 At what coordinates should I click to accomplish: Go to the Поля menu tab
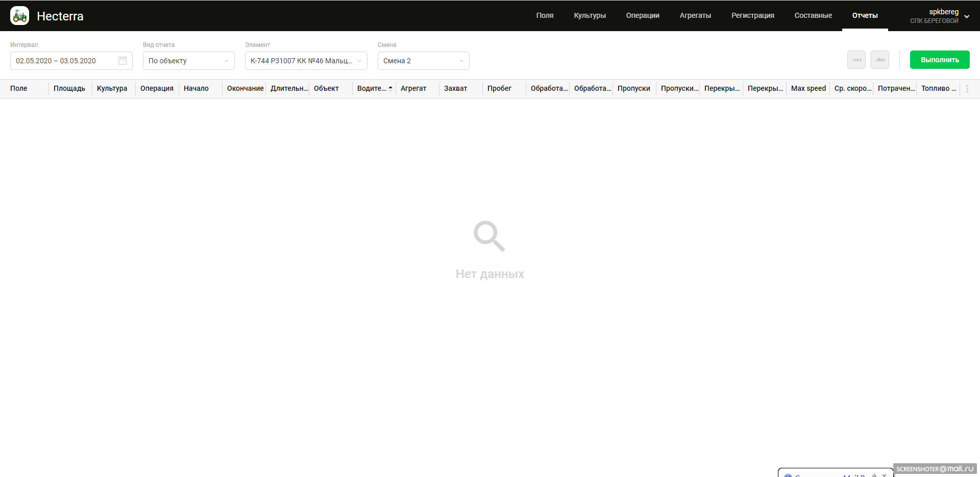[x=545, y=16]
